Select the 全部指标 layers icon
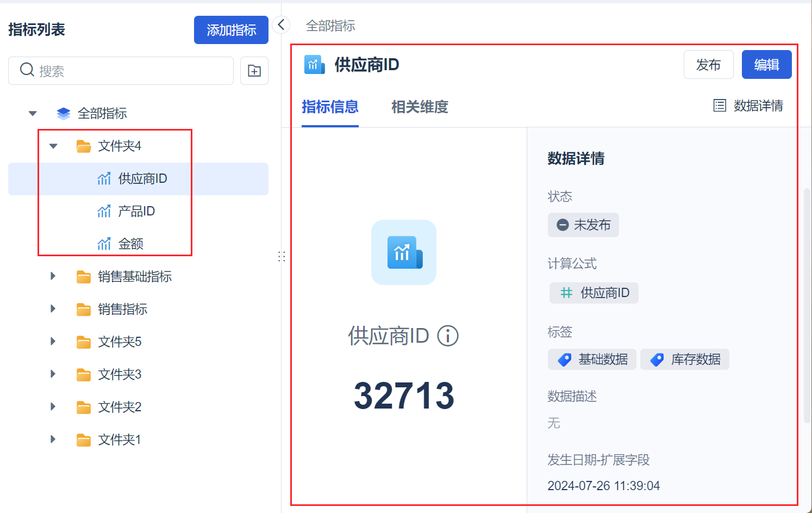 click(x=64, y=113)
